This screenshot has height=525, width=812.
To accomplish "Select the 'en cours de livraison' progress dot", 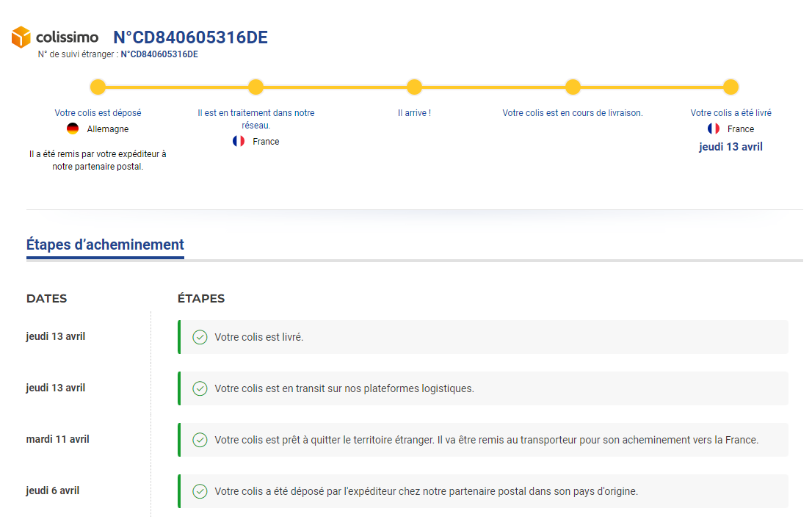I will tap(573, 87).
